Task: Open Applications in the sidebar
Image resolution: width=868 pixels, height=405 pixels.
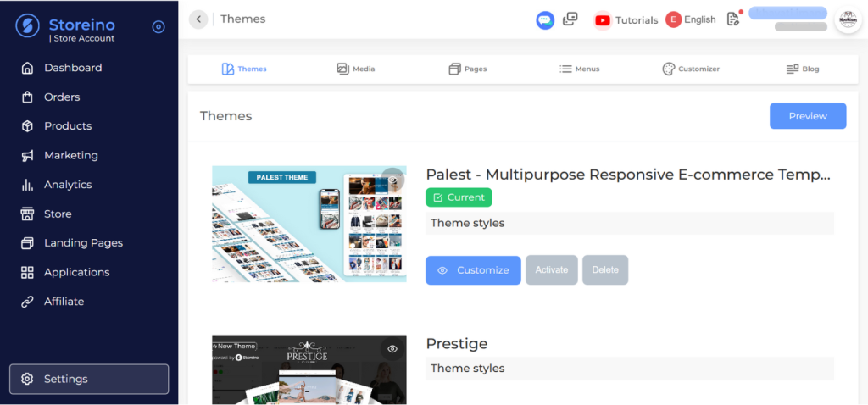Action: tap(77, 272)
